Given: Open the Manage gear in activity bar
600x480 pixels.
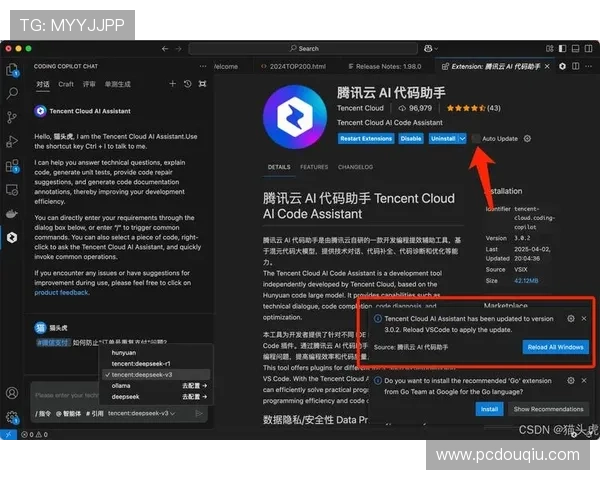Looking at the screenshot, I should point(12,416).
